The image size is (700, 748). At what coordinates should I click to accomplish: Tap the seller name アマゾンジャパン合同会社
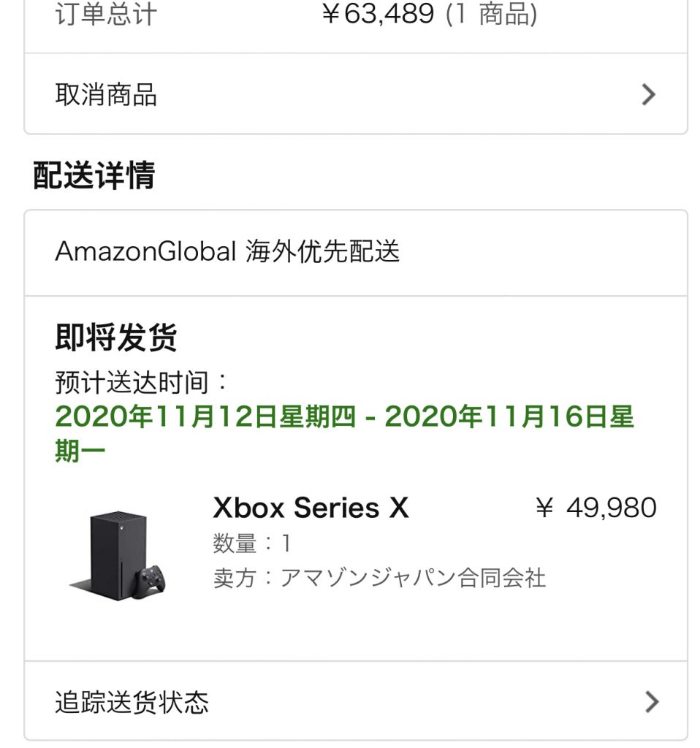[x=413, y=578]
